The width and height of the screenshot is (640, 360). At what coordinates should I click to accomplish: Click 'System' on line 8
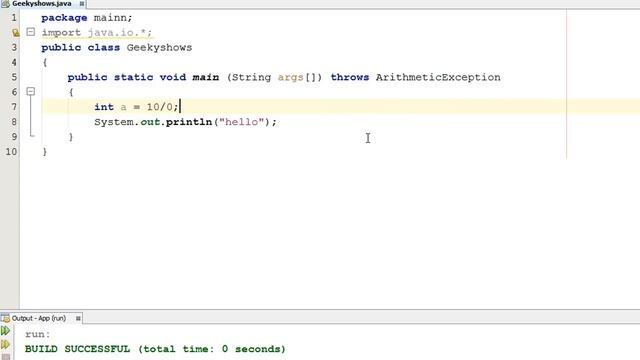(114, 122)
